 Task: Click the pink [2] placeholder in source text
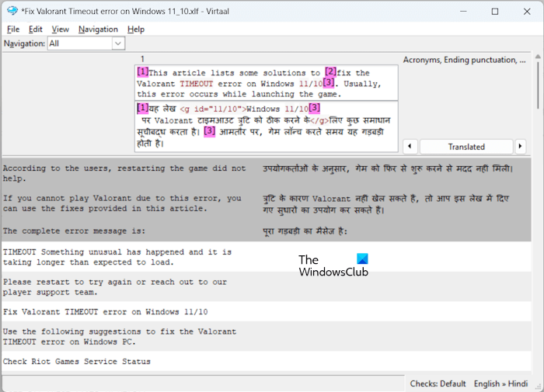pos(330,71)
